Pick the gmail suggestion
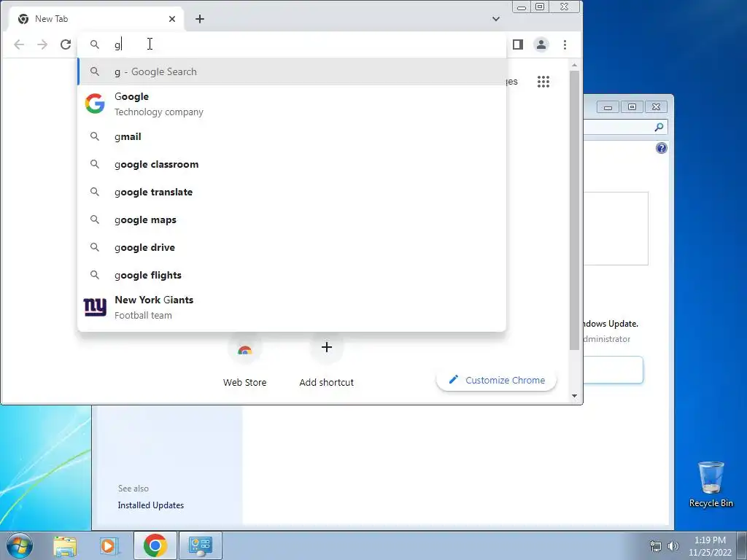Viewport: 747px width, 560px height. [292, 136]
